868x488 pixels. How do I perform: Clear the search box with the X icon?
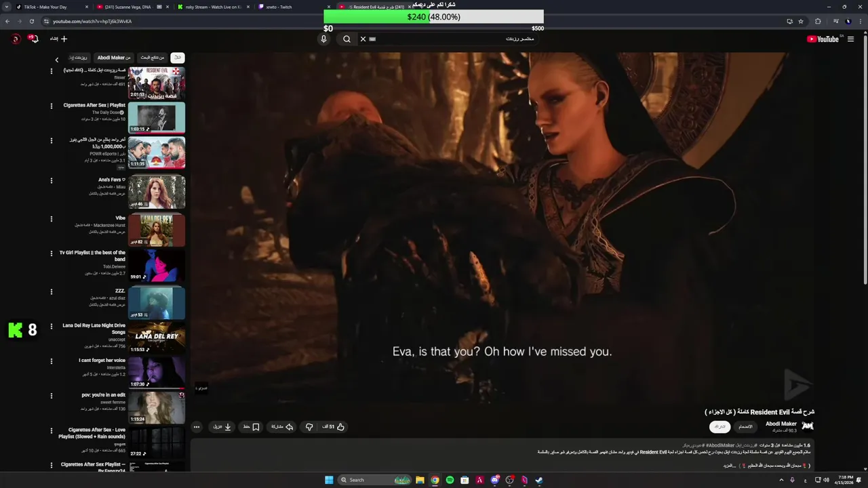point(363,39)
